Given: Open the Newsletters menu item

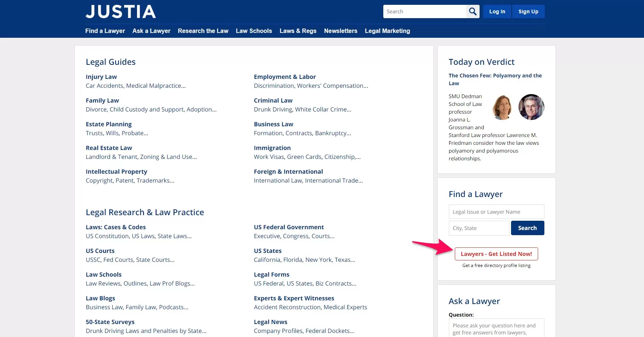Looking at the screenshot, I should pos(341,31).
